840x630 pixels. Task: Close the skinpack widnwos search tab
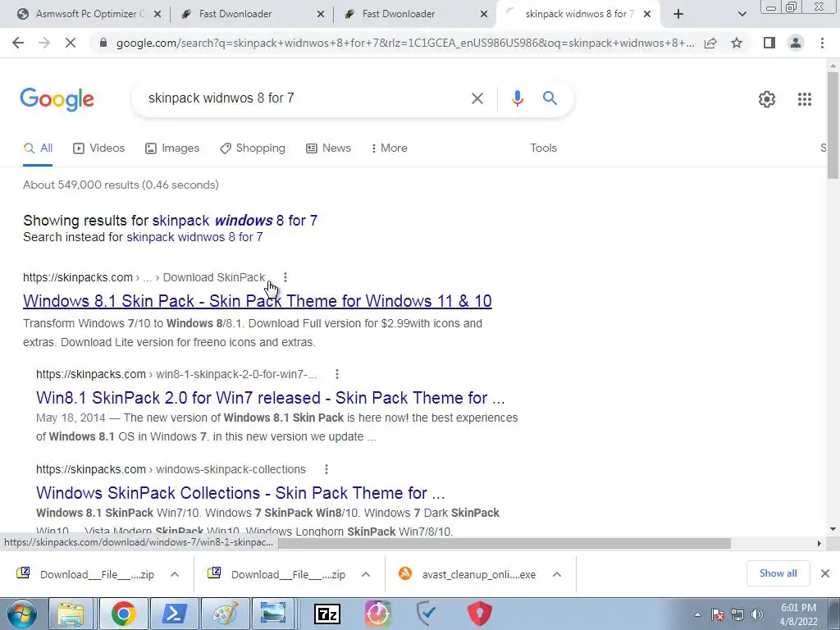pyautogui.click(x=647, y=14)
